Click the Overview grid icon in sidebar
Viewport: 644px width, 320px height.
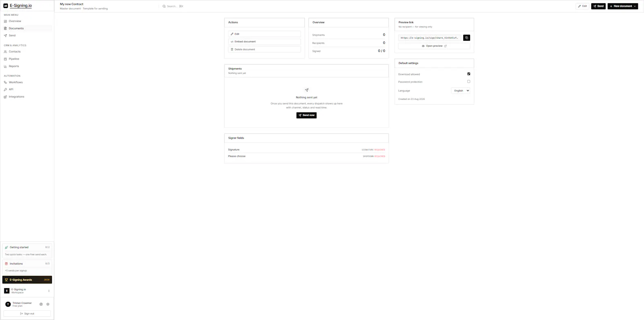point(5,21)
